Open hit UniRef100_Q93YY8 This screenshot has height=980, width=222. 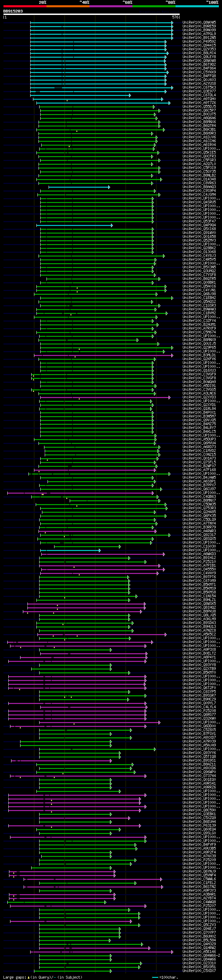[199, 665]
